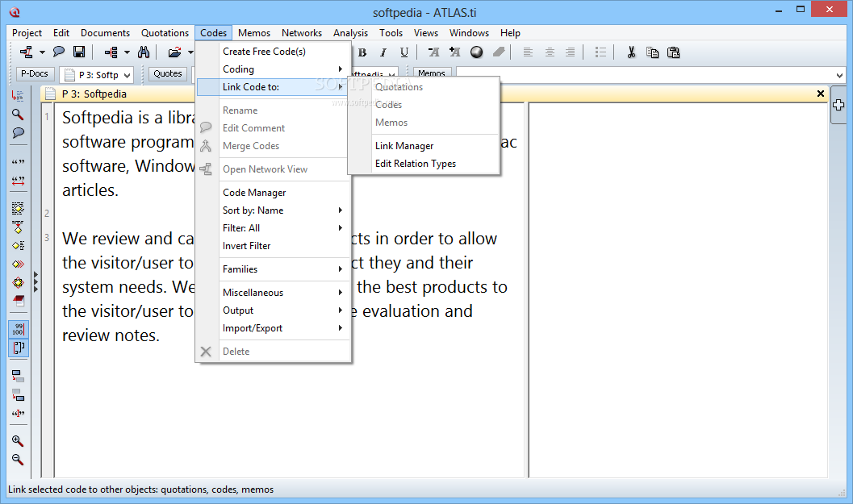The image size is (853, 504).
Task: Open the Networks menu
Action: click(301, 32)
